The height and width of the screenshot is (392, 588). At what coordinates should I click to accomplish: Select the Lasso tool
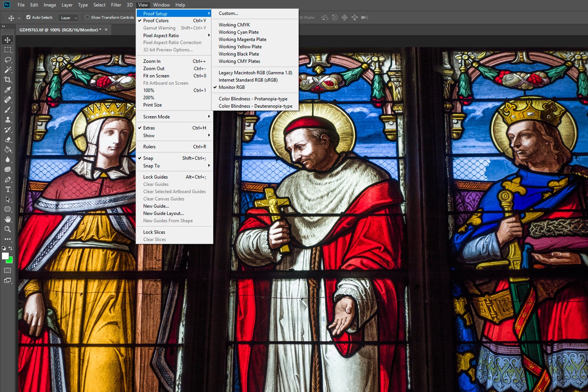click(x=8, y=60)
